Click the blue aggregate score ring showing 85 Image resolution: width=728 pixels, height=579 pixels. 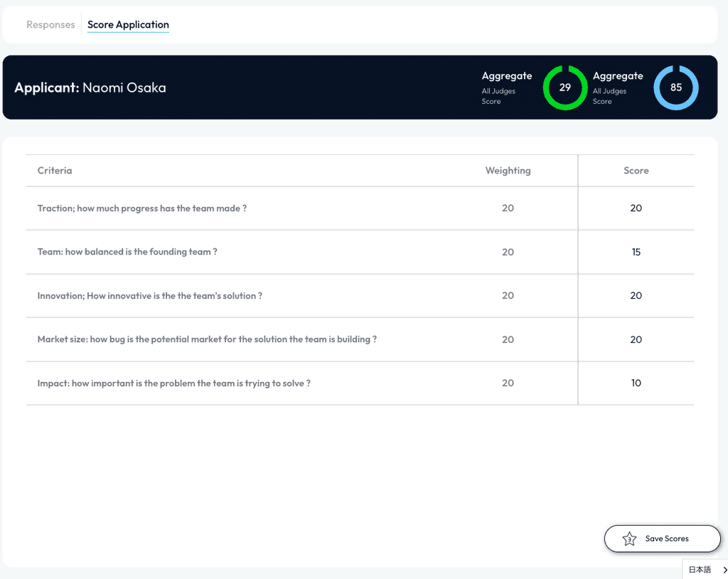coord(676,87)
